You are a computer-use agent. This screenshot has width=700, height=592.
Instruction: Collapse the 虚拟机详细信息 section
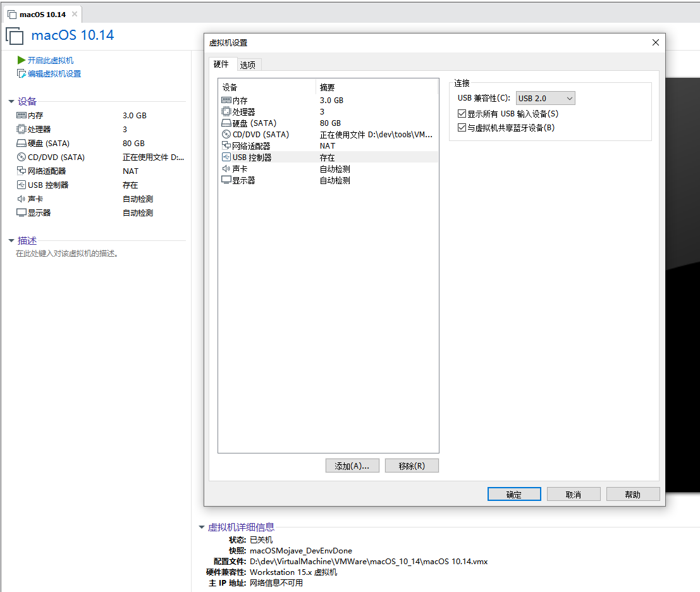point(202,527)
